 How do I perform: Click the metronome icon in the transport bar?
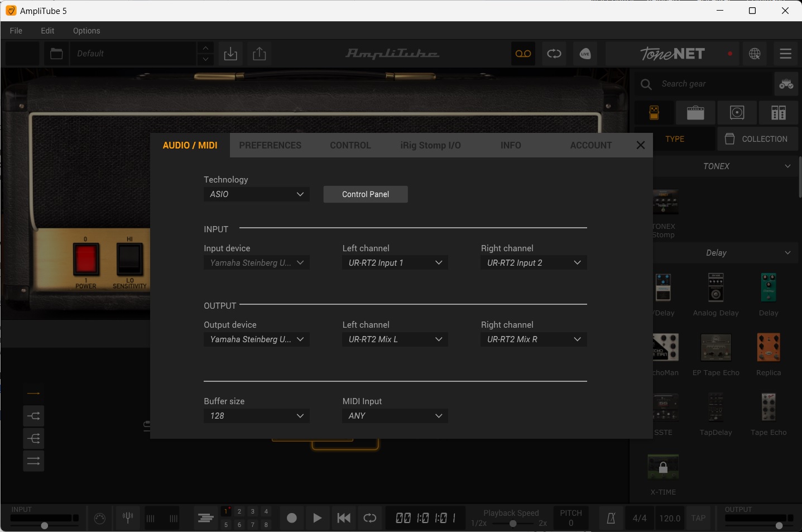(x=611, y=518)
